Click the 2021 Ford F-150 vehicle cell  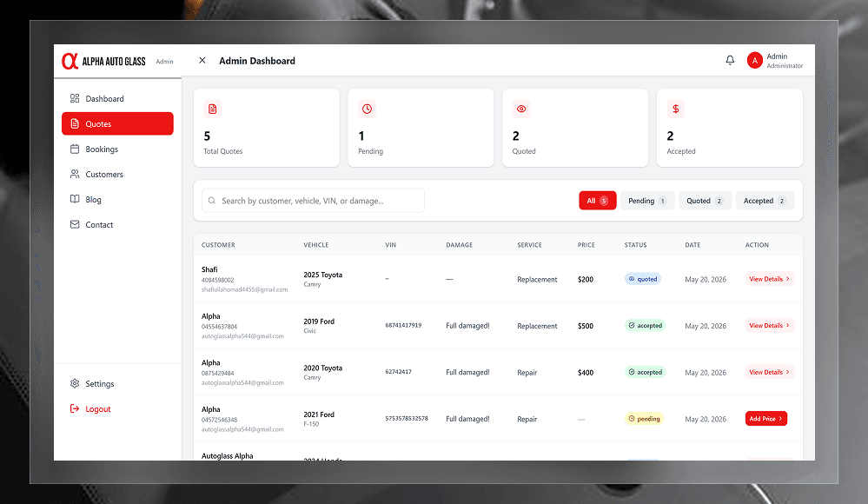coord(319,419)
